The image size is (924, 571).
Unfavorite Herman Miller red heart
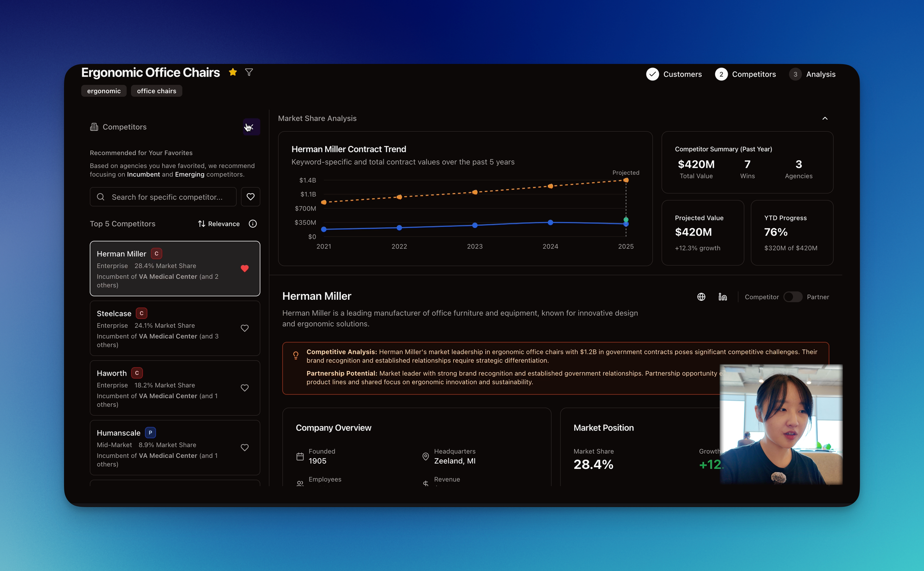[x=245, y=268]
